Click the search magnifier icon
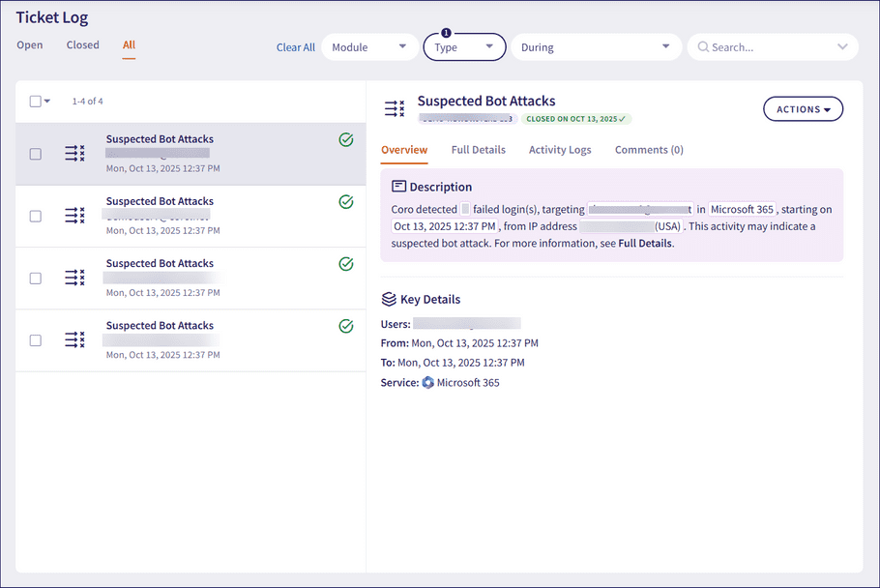Image resolution: width=880 pixels, height=588 pixels. point(702,47)
